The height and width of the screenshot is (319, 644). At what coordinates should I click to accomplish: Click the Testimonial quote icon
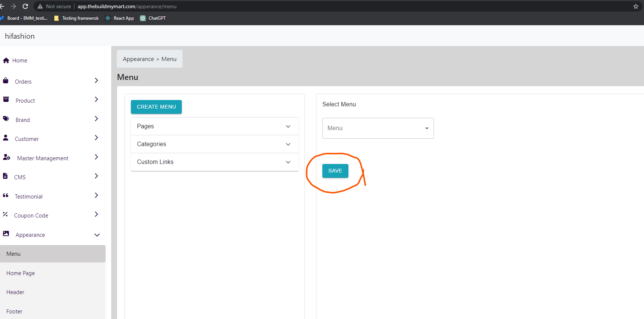[x=6, y=195]
